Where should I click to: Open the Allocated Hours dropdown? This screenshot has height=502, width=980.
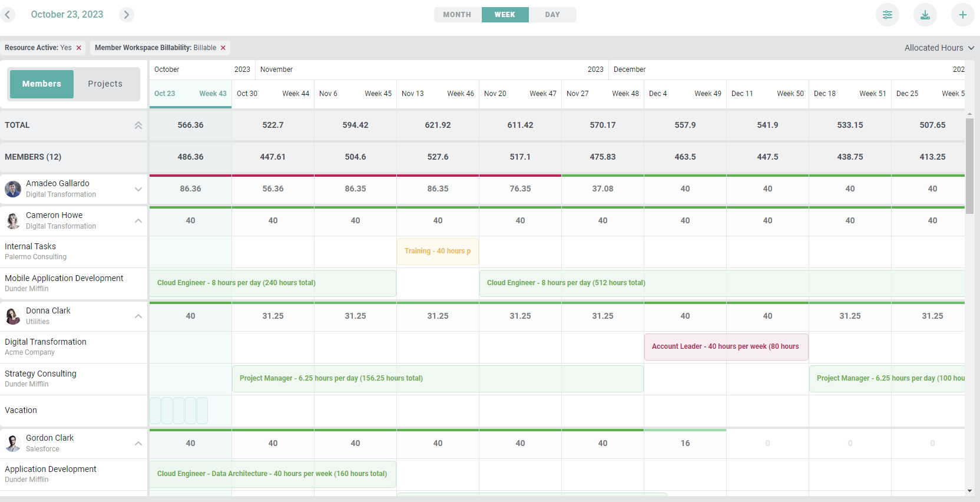(939, 48)
